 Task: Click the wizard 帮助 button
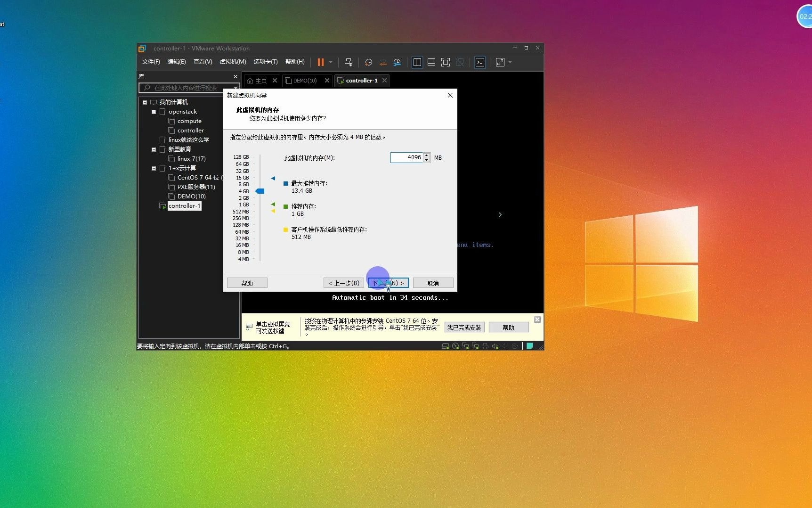click(x=247, y=283)
